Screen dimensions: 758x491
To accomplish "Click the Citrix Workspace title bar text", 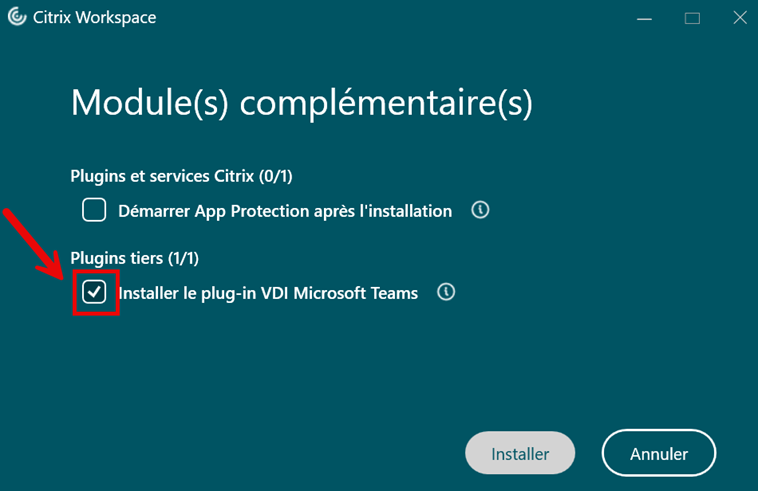I will coord(94,18).
